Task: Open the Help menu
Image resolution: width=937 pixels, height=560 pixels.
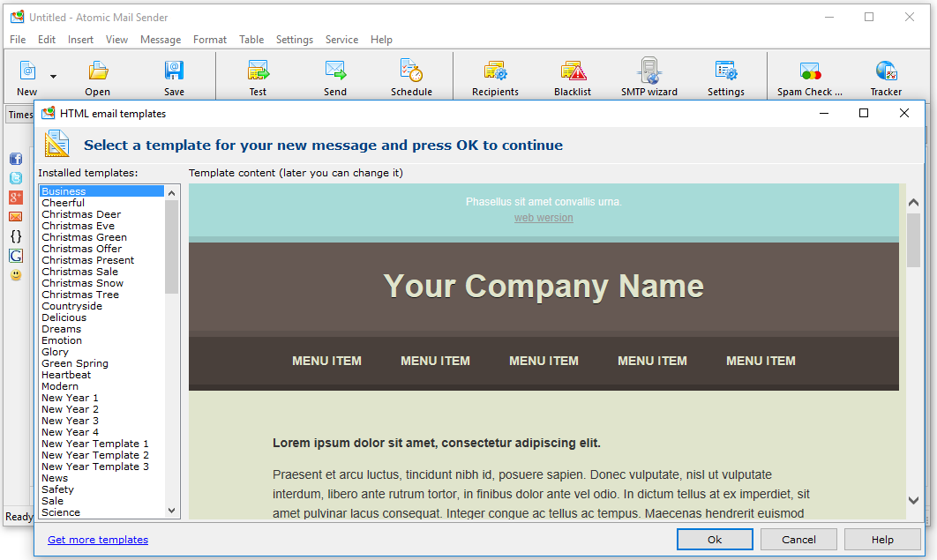Action: (381, 40)
